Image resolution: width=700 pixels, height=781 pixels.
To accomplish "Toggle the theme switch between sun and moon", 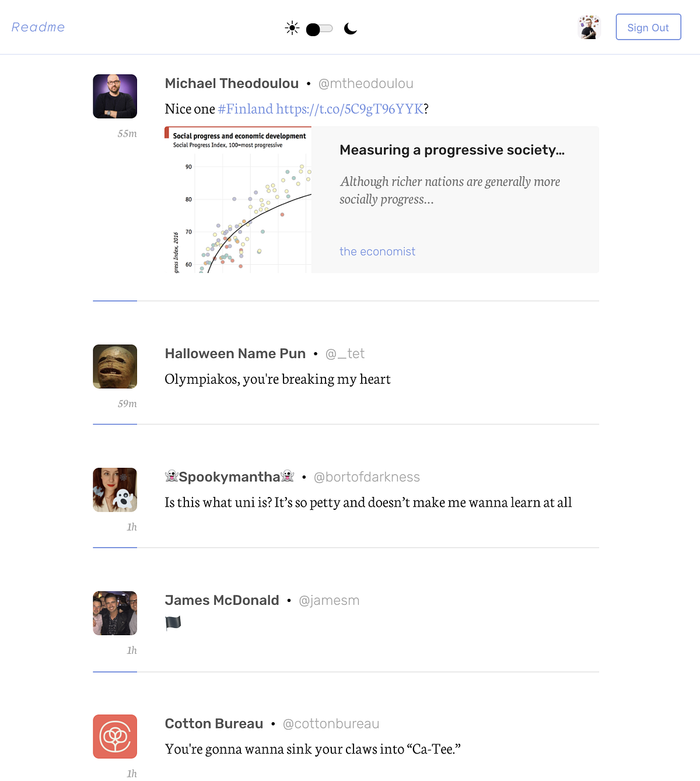I will pyautogui.click(x=318, y=28).
